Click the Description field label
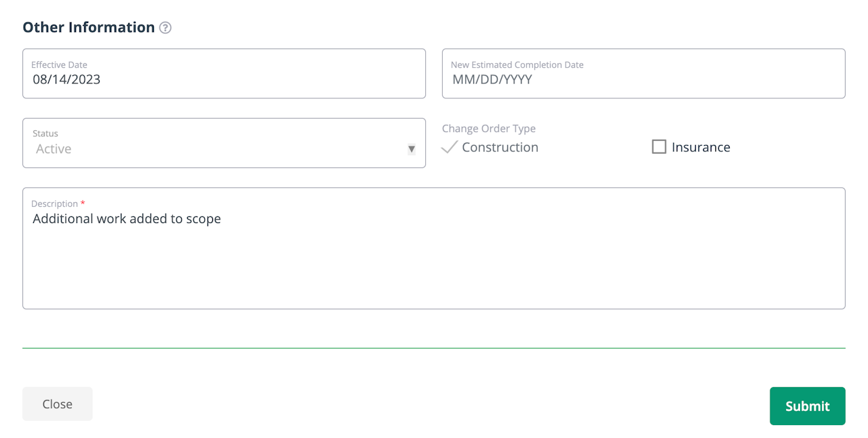 coord(54,203)
